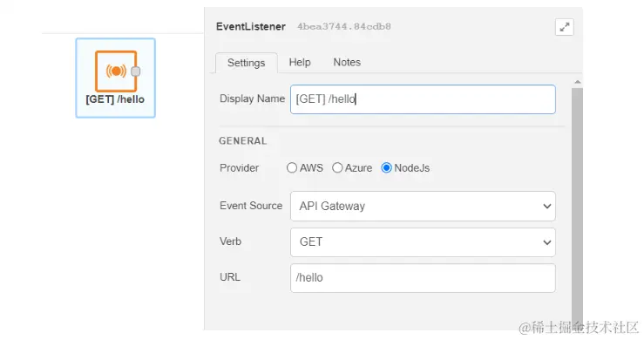This screenshot has width=644, height=340.
Task: Click the [GET] /hello node label on the canvas
Action: click(x=115, y=99)
